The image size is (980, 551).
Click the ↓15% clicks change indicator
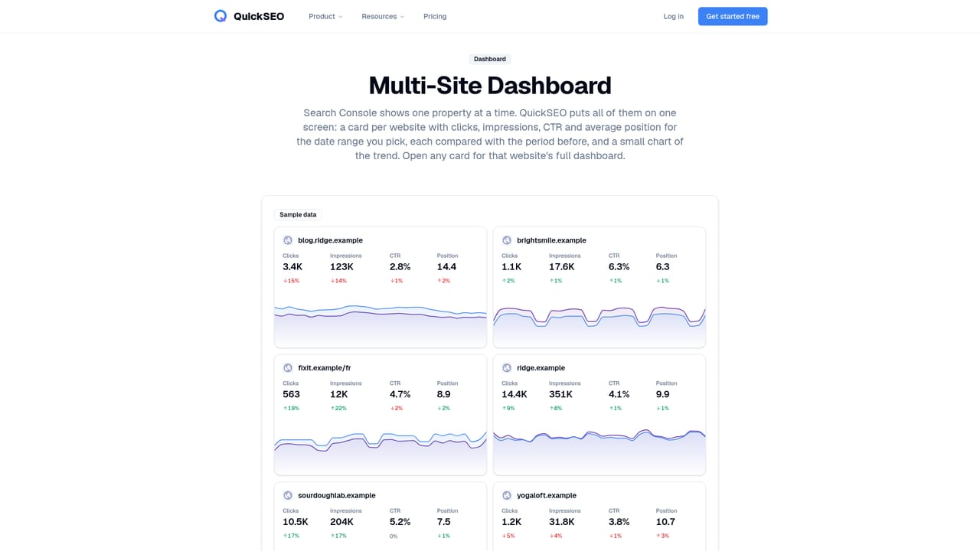pyautogui.click(x=291, y=281)
